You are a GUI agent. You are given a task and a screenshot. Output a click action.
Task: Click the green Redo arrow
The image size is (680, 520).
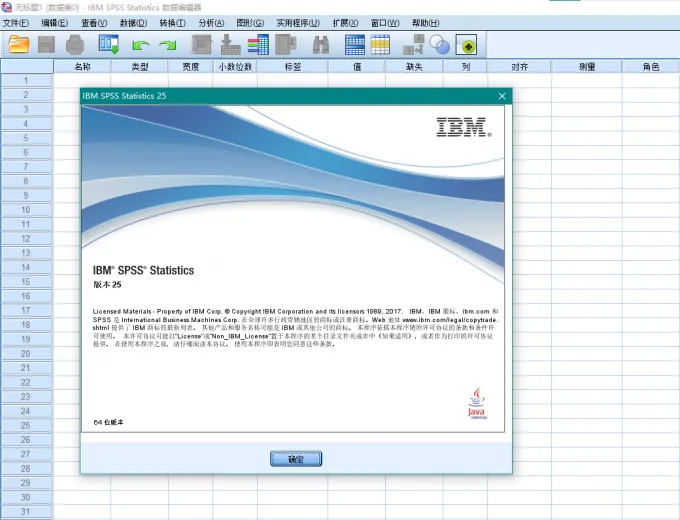[168, 45]
